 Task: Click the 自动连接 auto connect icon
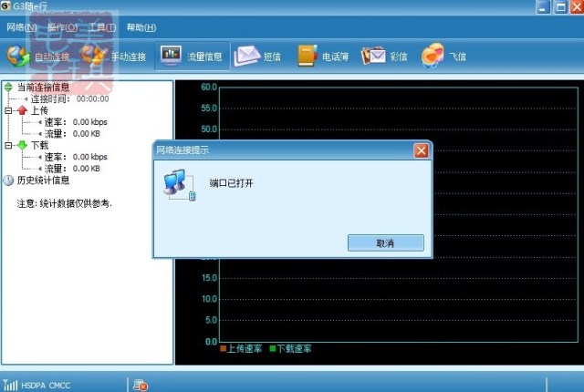[18, 56]
